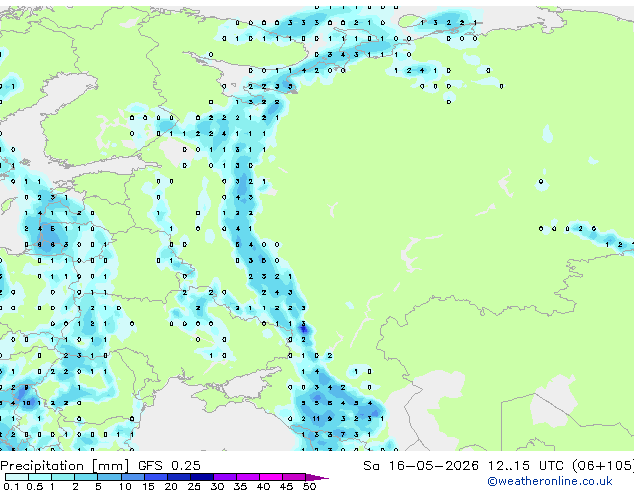Click the legend tick label '0.5'
The width and height of the screenshot is (634, 490).
(x=34, y=486)
